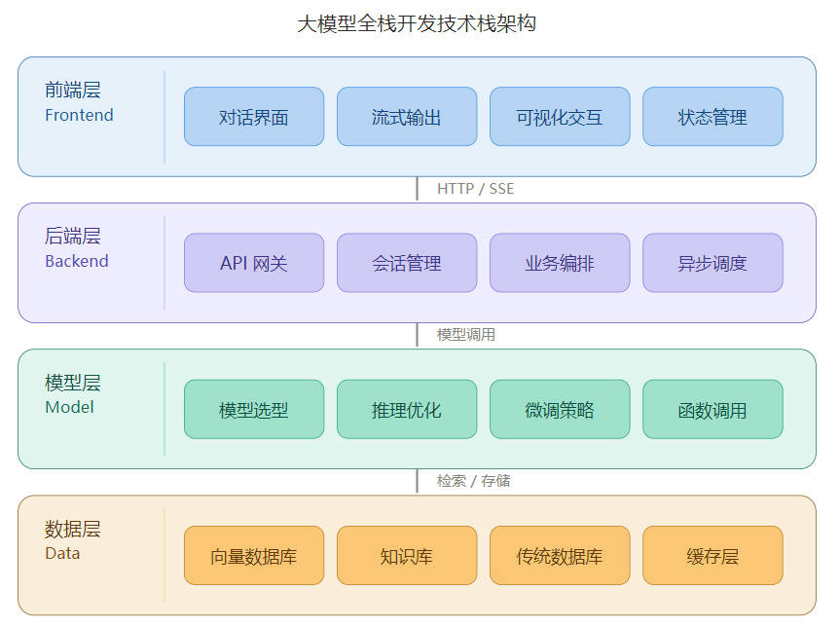Select the 函数调用 box
840x627 pixels.
click(712, 410)
